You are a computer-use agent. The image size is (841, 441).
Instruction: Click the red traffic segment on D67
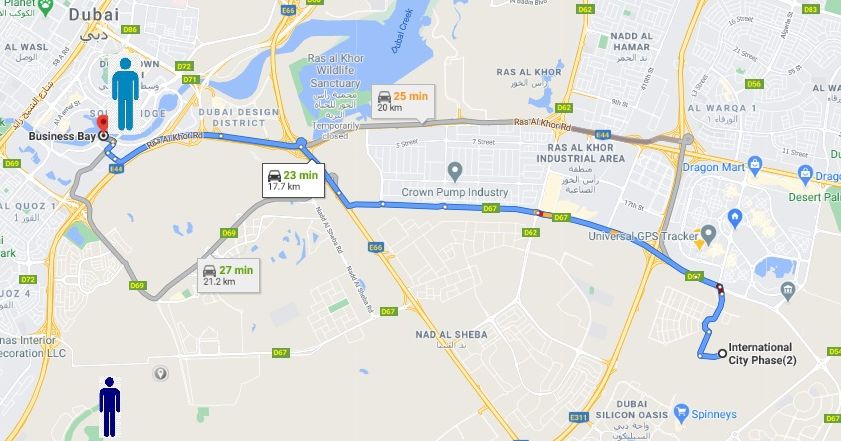[x=540, y=214]
